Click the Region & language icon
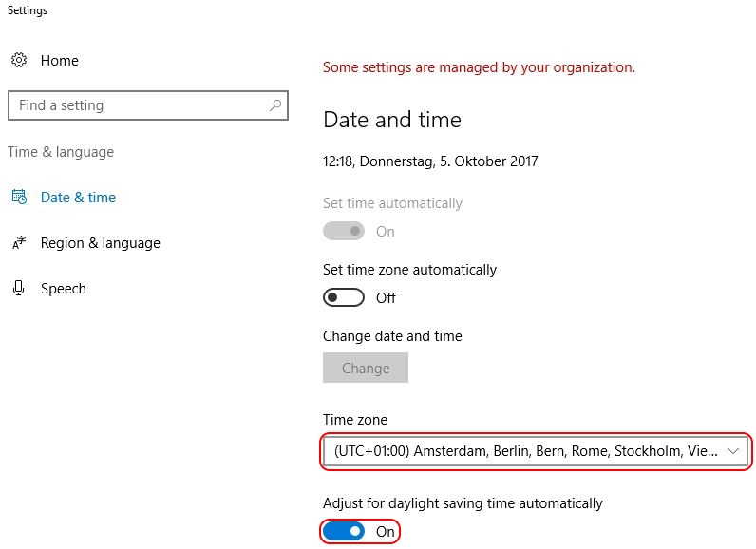Image resolution: width=756 pixels, height=549 pixels. pyautogui.click(x=19, y=242)
